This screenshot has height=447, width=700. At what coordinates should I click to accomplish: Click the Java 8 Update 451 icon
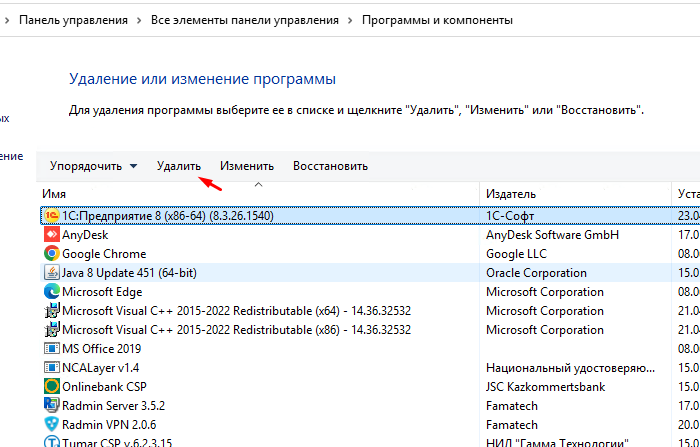[x=52, y=272]
